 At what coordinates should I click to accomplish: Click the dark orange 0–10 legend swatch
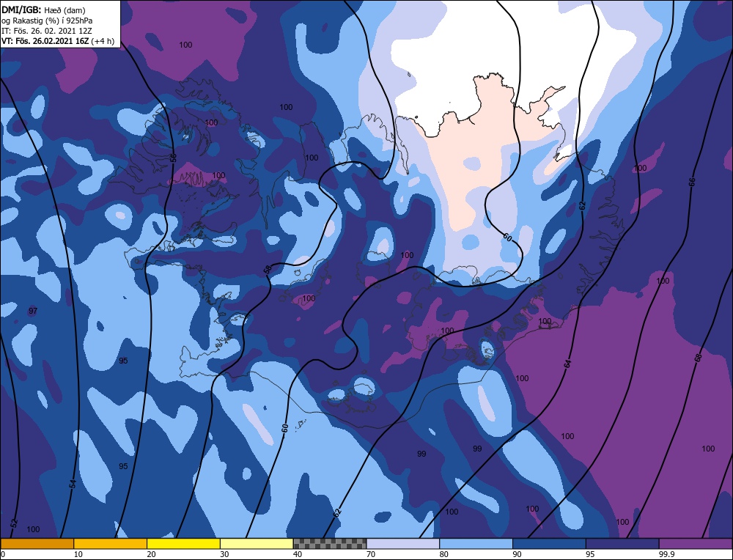click(x=37, y=543)
